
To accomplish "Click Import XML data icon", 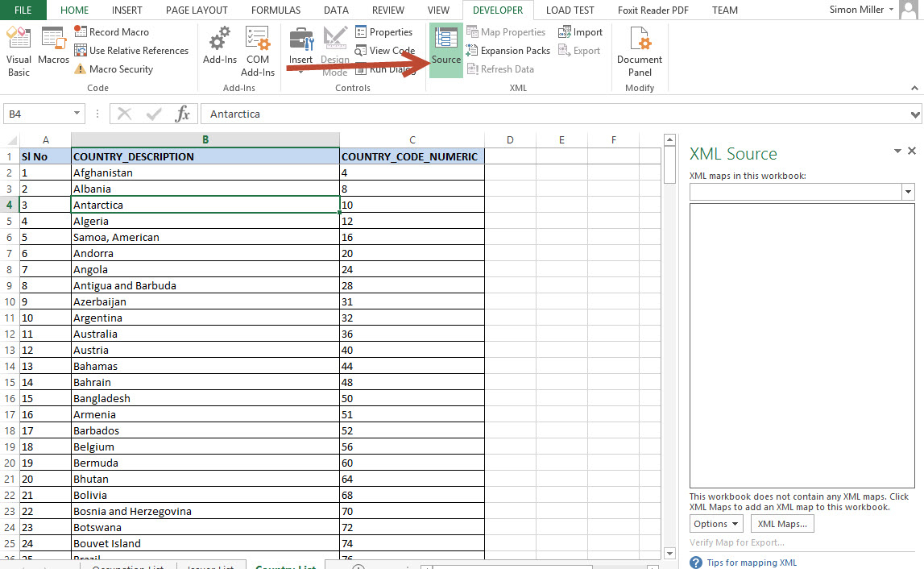I will (x=580, y=32).
